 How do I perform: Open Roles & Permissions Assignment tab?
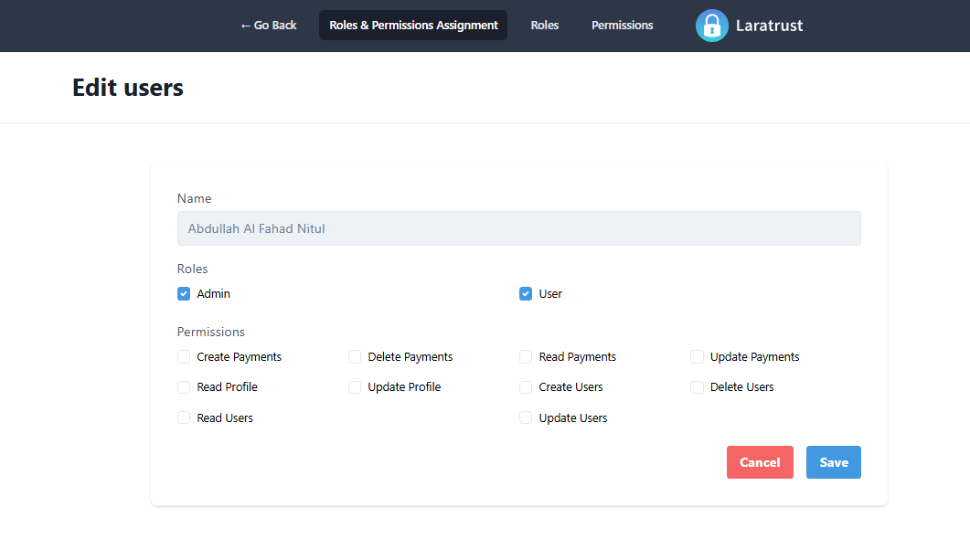pyautogui.click(x=413, y=26)
